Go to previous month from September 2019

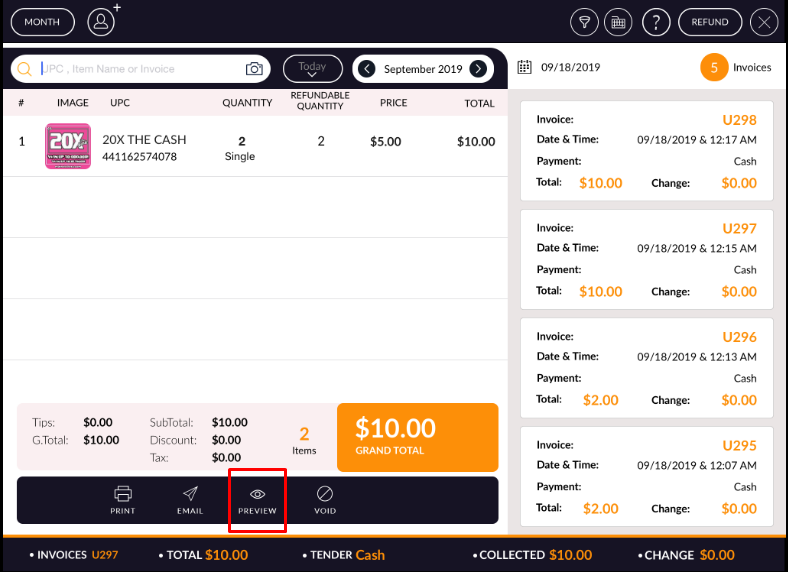367,69
